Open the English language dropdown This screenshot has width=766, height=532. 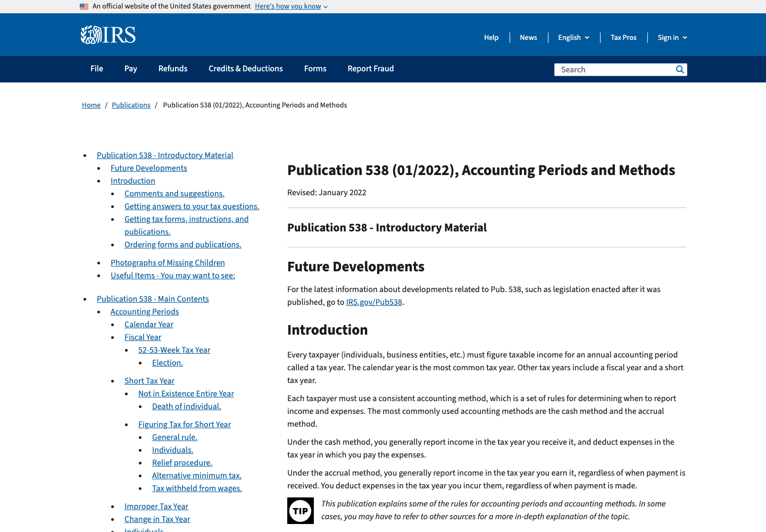pos(574,38)
